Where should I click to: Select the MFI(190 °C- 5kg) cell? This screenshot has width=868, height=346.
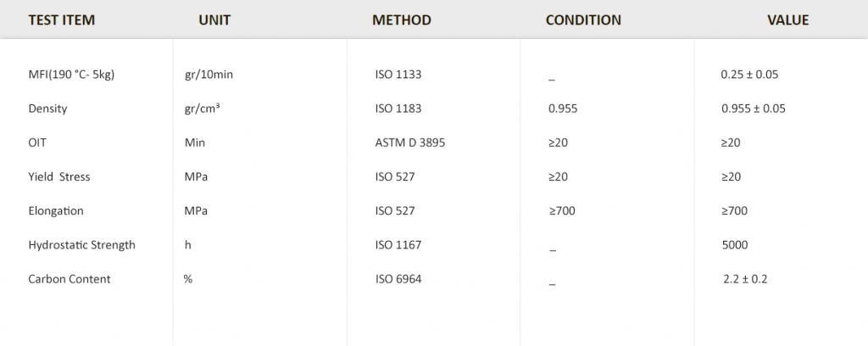[x=71, y=75]
